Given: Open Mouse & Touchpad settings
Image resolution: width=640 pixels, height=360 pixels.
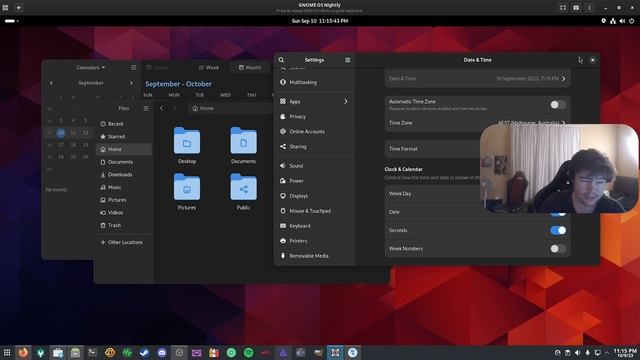Looking at the screenshot, I should coord(314,211).
